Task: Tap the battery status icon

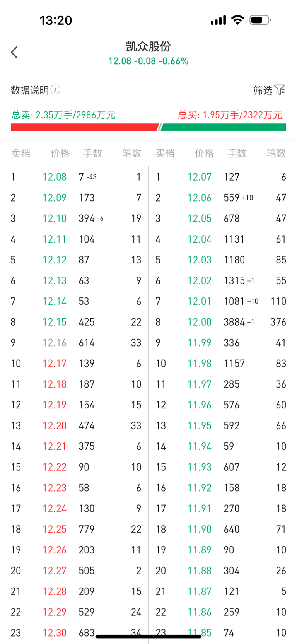Action: click(x=260, y=20)
